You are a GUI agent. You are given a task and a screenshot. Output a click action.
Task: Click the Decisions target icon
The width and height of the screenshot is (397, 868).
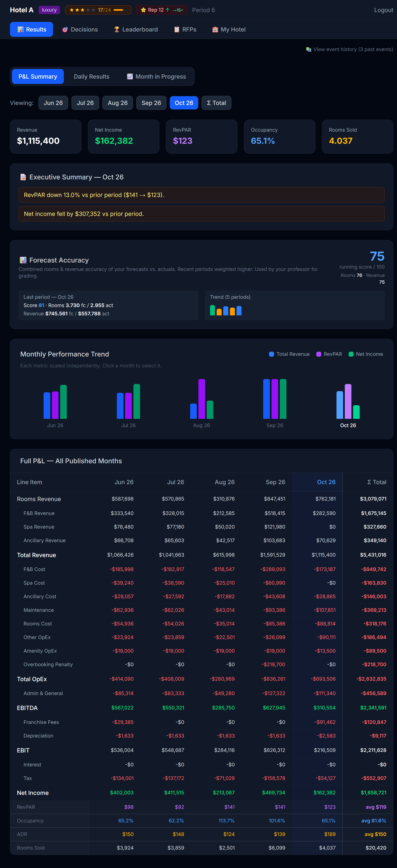click(65, 30)
